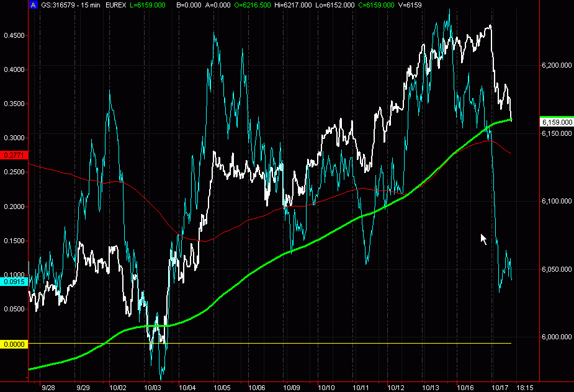The width and height of the screenshot is (574, 392).
Task: Click the 10/11 date on time axis
Action: tap(361, 388)
